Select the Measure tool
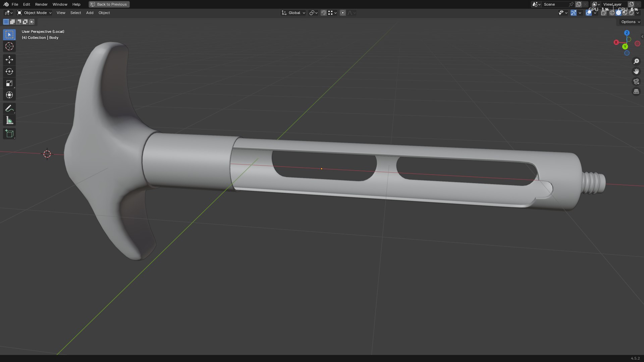The image size is (644, 362). (9, 120)
